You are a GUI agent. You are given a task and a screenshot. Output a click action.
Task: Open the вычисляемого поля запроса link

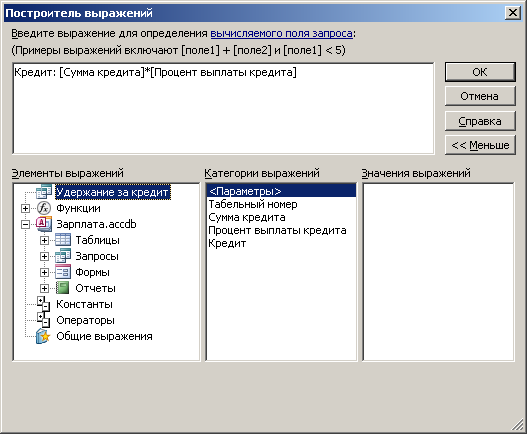pyautogui.click(x=281, y=33)
